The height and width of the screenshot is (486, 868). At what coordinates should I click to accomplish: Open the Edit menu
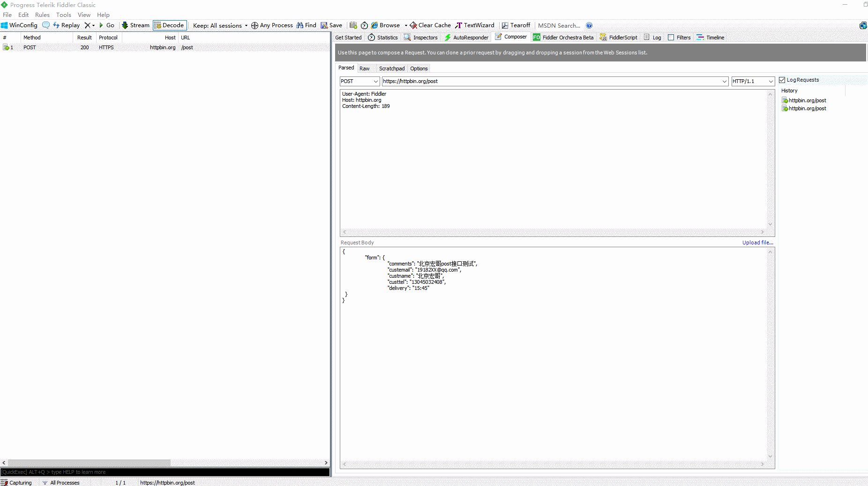23,15
